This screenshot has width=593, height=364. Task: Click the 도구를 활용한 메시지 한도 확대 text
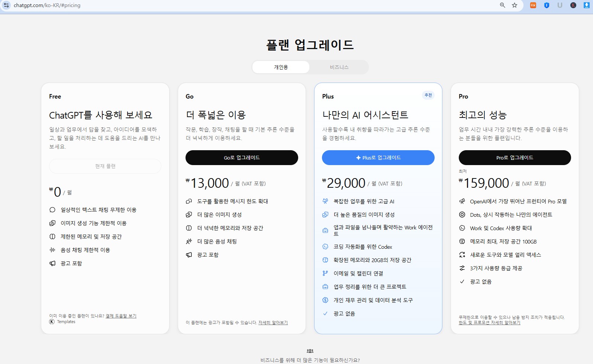233,201
